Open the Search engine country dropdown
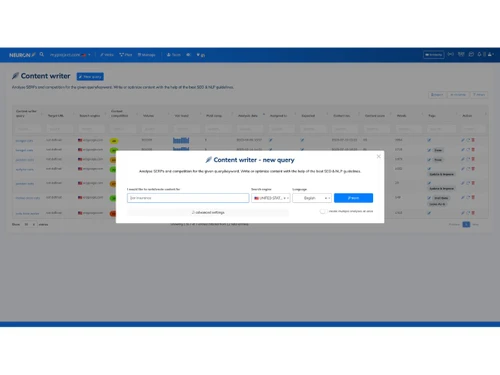 point(271,198)
